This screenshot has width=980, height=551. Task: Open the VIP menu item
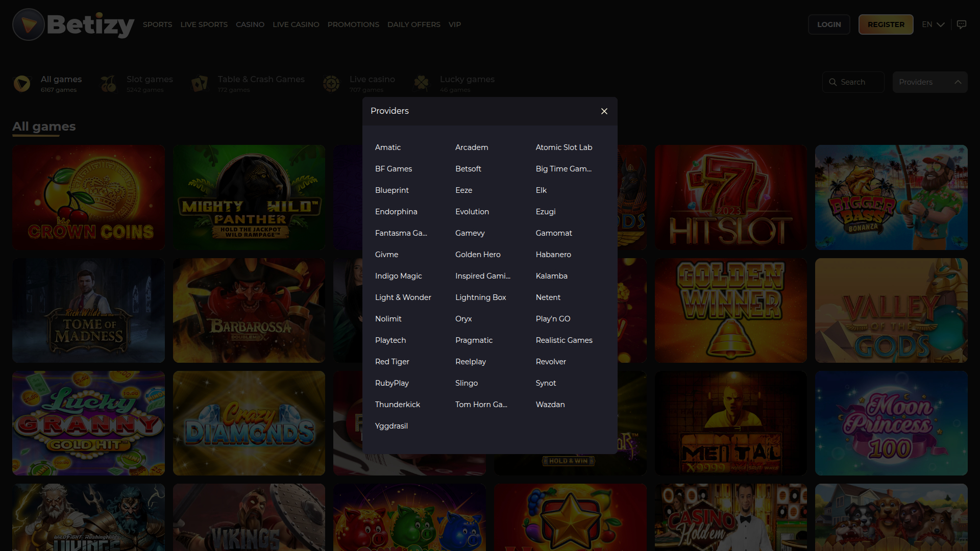click(x=454, y=24)
